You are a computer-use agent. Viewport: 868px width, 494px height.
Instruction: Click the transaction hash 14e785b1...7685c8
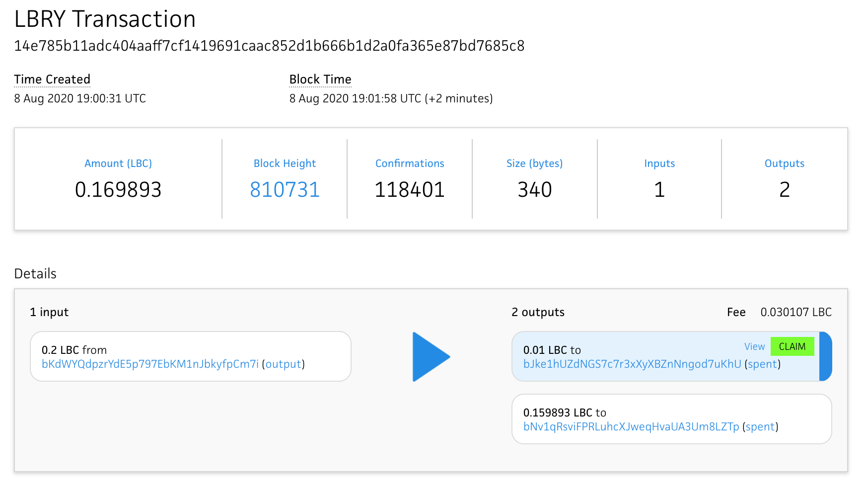click(x=269, y=46)
